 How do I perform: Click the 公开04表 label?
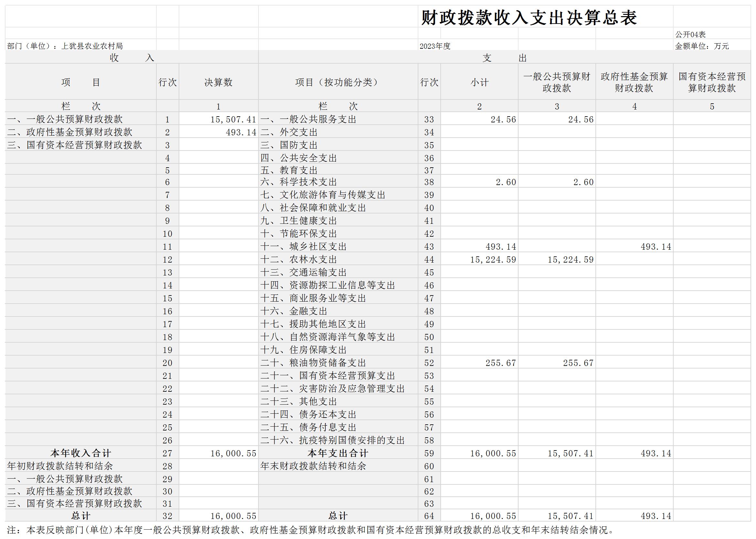(x=690, y=34)
